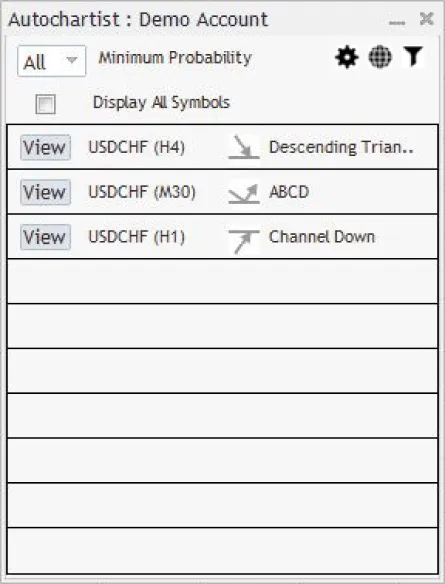
Task: View the USDCHF M30 pattern
Action: [x=45, y=192]
